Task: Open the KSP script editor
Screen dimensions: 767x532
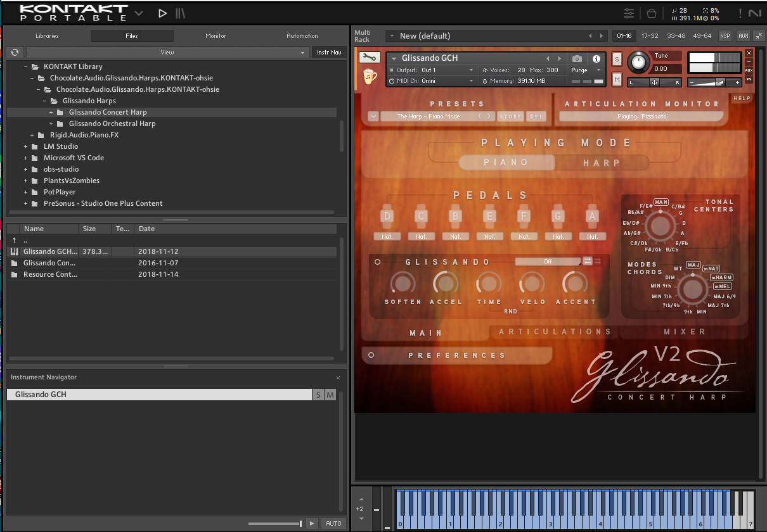Action: click(x=725, y=36)
